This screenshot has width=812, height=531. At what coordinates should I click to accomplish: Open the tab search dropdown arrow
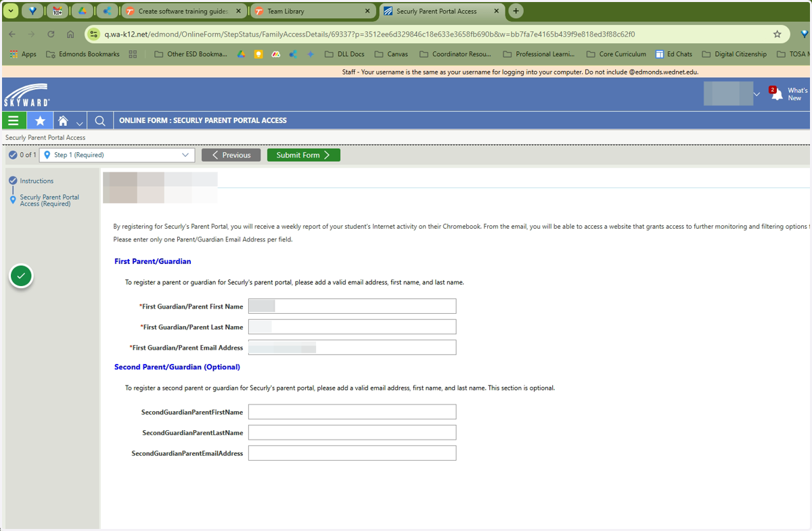10,11
